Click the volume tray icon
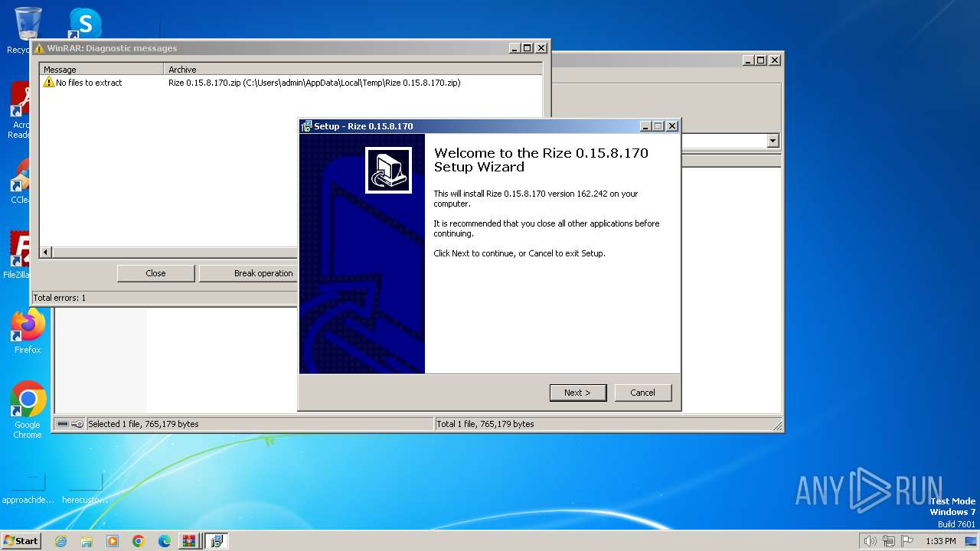 coord(870,541)
